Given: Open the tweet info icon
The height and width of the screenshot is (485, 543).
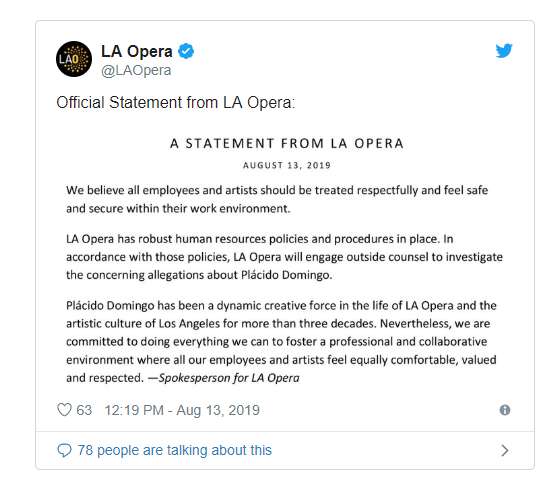Looking at the screenshot, I should [505, 410].
